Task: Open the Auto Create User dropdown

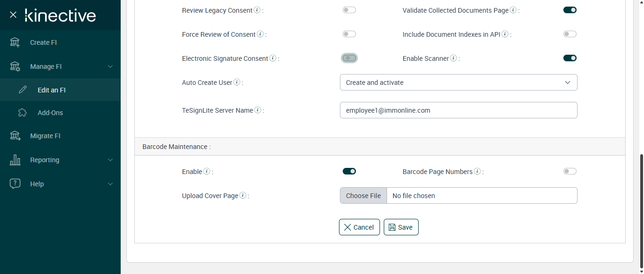Action: pos(458,83)
